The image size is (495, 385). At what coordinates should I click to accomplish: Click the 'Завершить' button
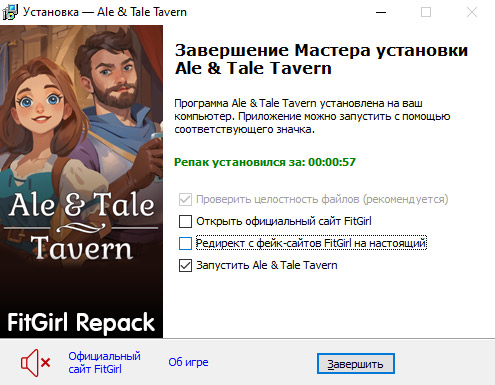(356, 364)
